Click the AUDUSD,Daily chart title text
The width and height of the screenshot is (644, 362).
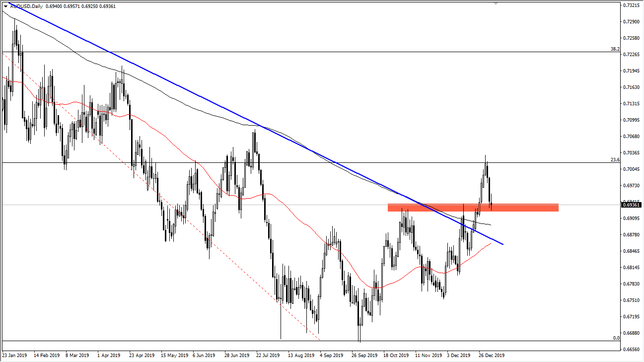26,6
